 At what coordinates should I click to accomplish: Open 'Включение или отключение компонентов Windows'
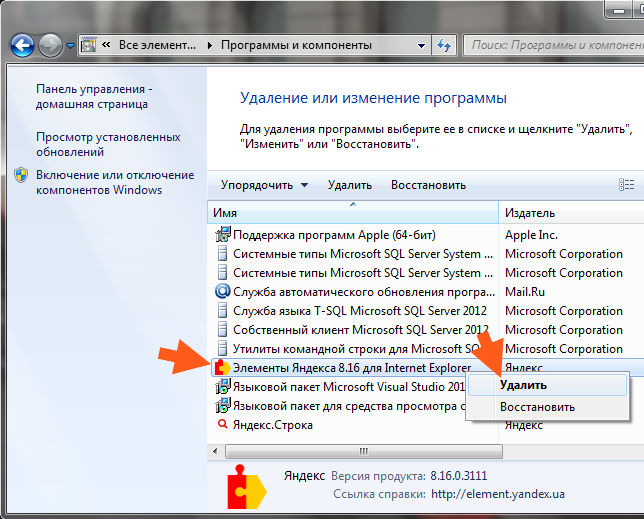tap(115, 182)
